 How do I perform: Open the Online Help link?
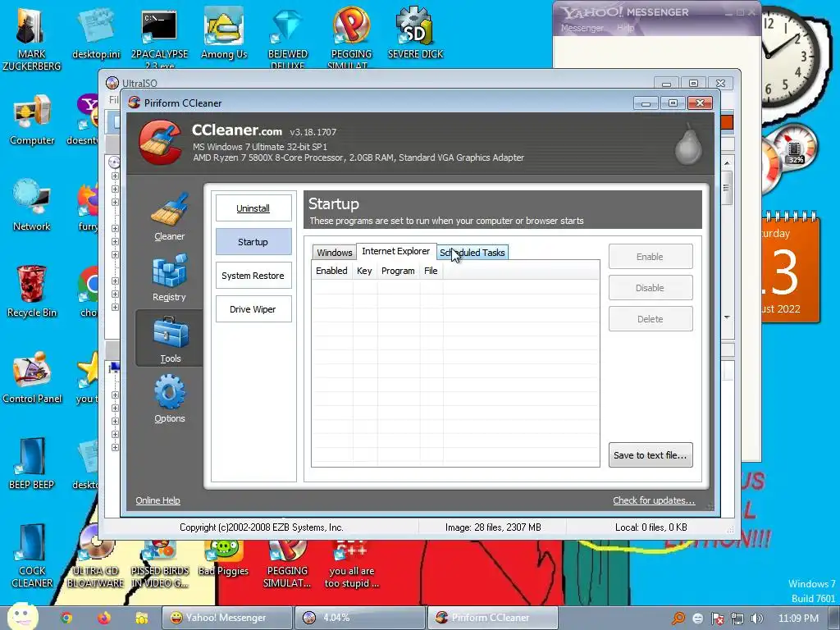tap(157, 500)
